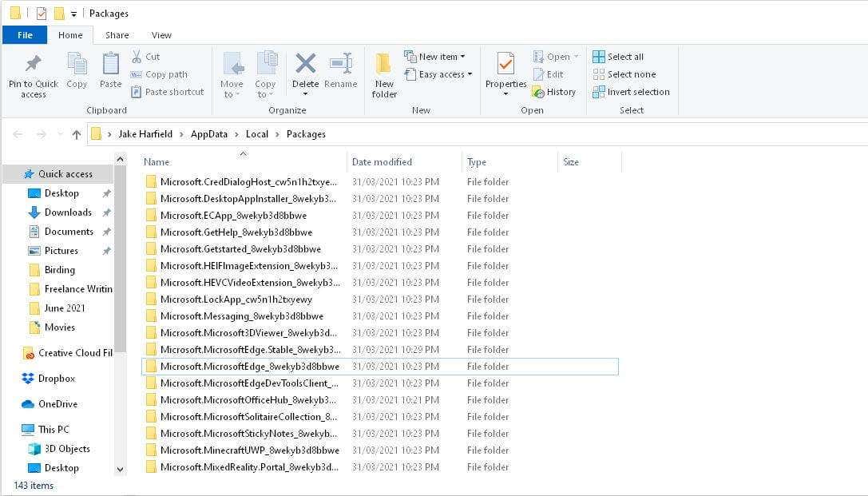Open Creative Cloud Files folder
This screenshot has width=868, height=496.
67,353
